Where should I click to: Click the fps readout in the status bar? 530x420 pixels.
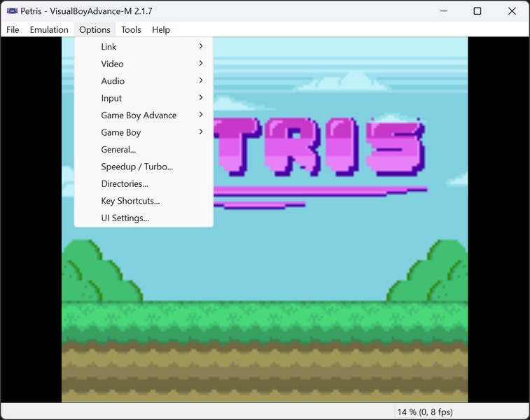tap(425, 412)
